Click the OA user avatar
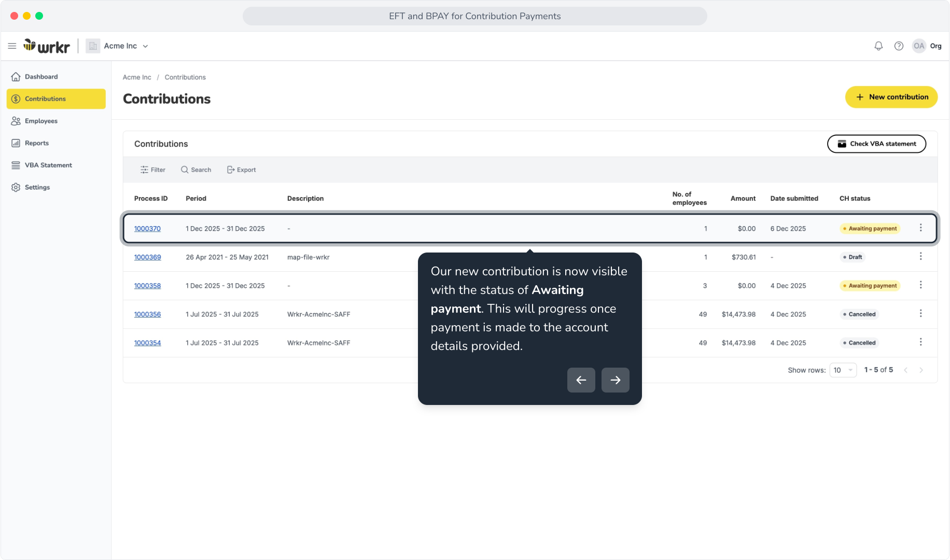The width and height of the screenshot is (950, 560). pyautogui.click(x=919, y=46)
